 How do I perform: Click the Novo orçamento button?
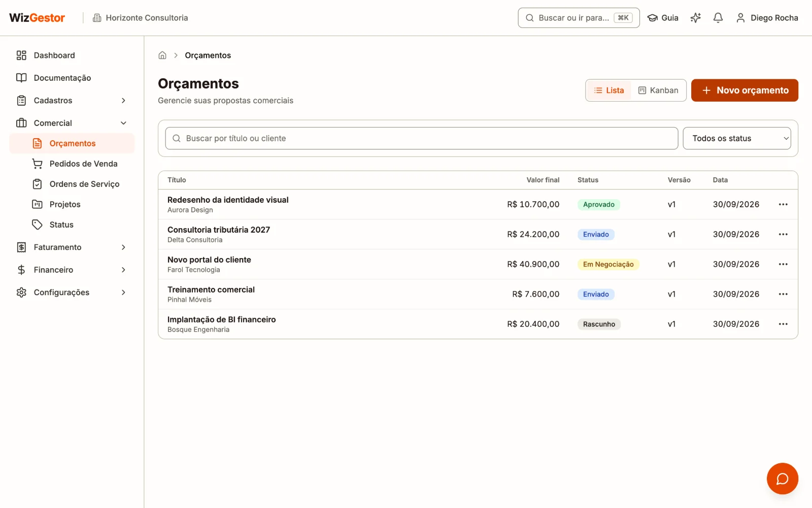pyautogui.click(x=745, y=90)
